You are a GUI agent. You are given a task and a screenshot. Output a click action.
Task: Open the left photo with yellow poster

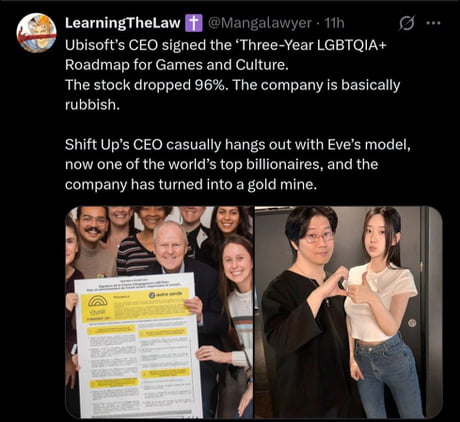click(x=159, y=312)
